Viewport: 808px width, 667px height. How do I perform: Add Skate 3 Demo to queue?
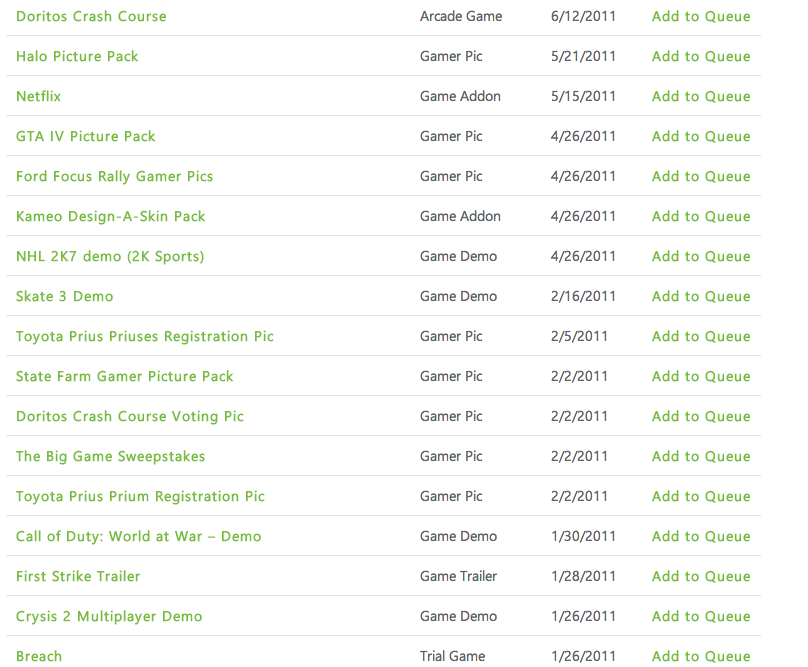point(701,296)
